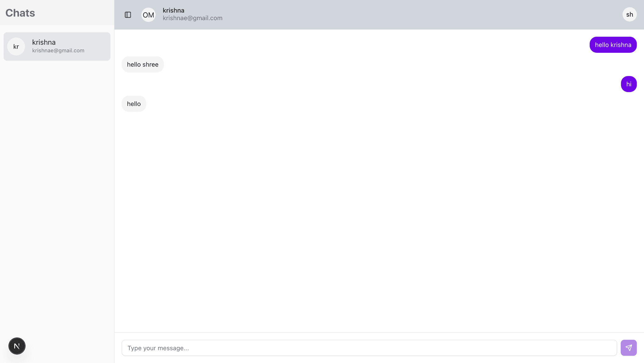The height and width of the screenshot is (363, 644).
Task: Click the 'hello krishna' message bubble
Action: tap(613, 45)
